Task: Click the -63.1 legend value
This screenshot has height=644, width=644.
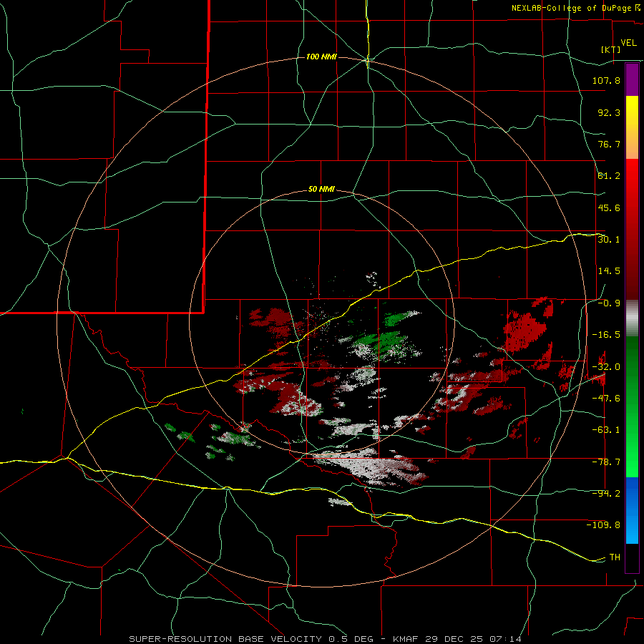Action: 606,430
